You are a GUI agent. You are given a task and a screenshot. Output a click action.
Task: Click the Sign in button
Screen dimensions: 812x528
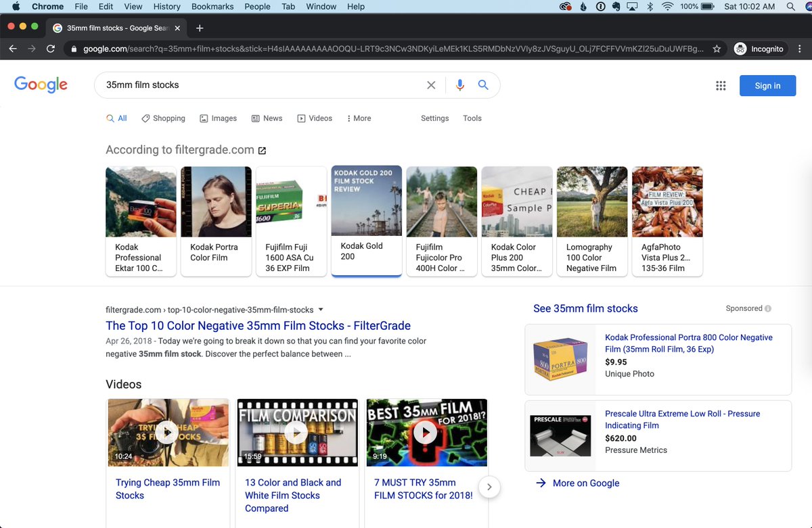point(767,86)
